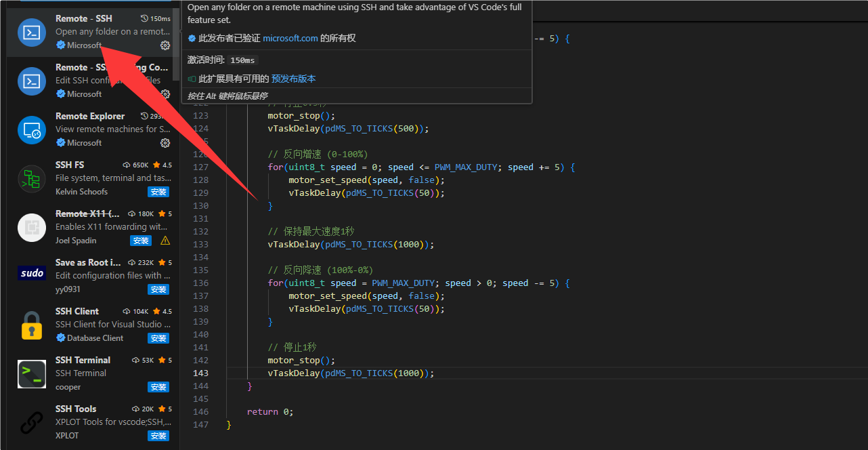Click motor_set_speed on line 128
Viewport: 868px width, 450px height.
(328, 180)
